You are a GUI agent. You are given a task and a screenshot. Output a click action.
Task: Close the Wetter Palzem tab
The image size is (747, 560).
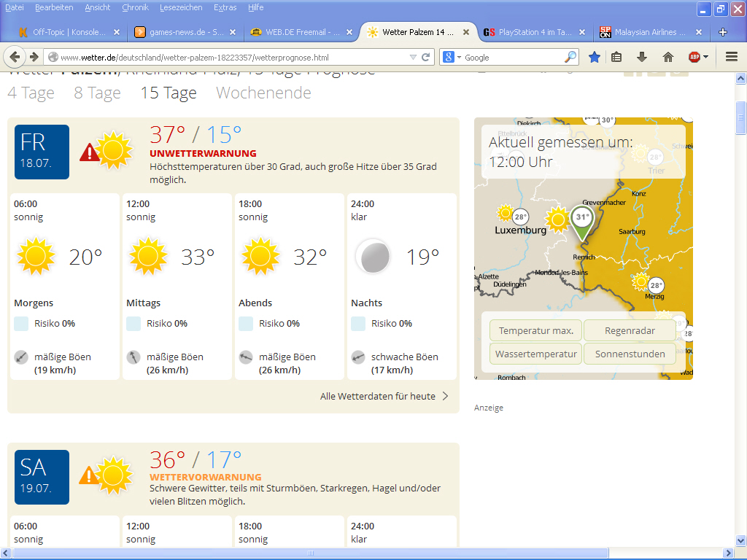pyautogui.click(x=466, y=32)
